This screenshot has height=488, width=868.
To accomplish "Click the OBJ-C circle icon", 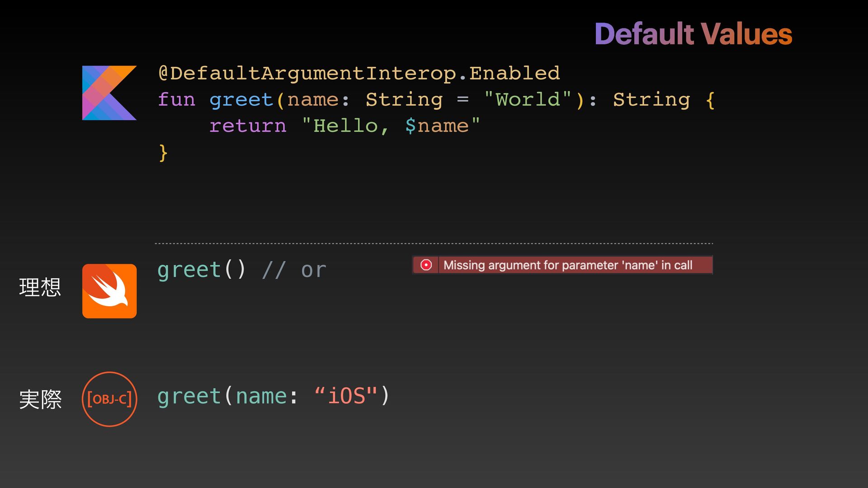I will 109,399.
